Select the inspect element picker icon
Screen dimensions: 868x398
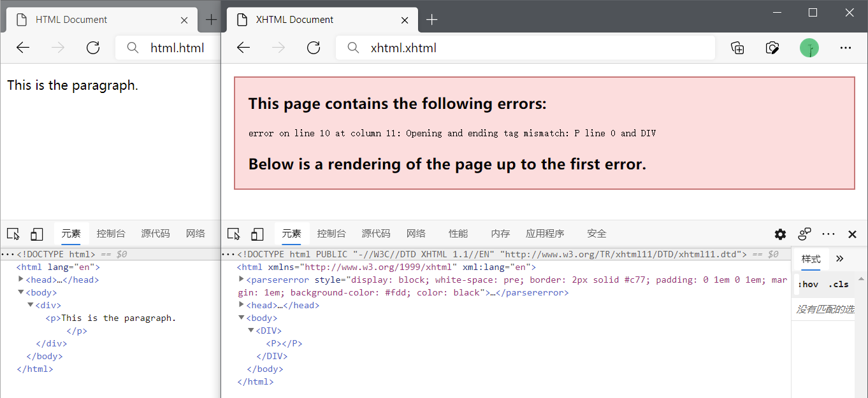tap(234, 234)
